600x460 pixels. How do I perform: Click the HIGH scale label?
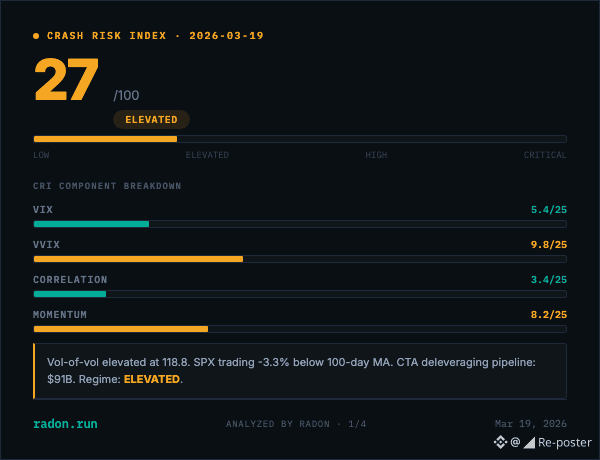(376, 155)
